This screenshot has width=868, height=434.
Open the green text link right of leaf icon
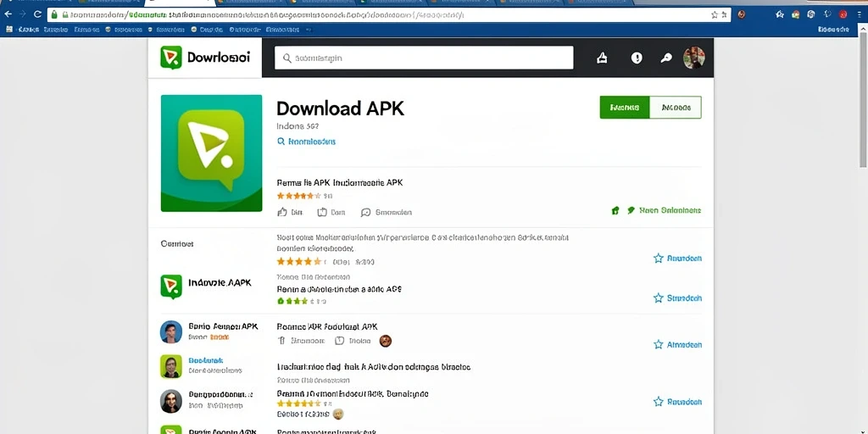point(670,210)
